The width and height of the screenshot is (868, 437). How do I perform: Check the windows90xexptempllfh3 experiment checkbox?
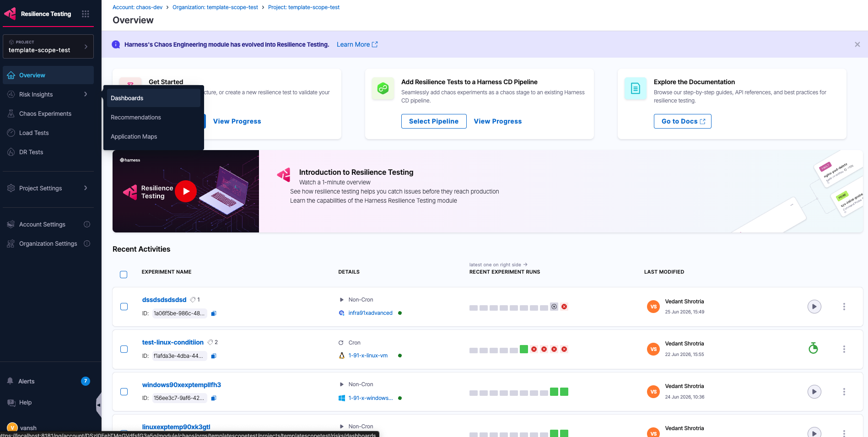pyautogui.click(x=124, y=392)
